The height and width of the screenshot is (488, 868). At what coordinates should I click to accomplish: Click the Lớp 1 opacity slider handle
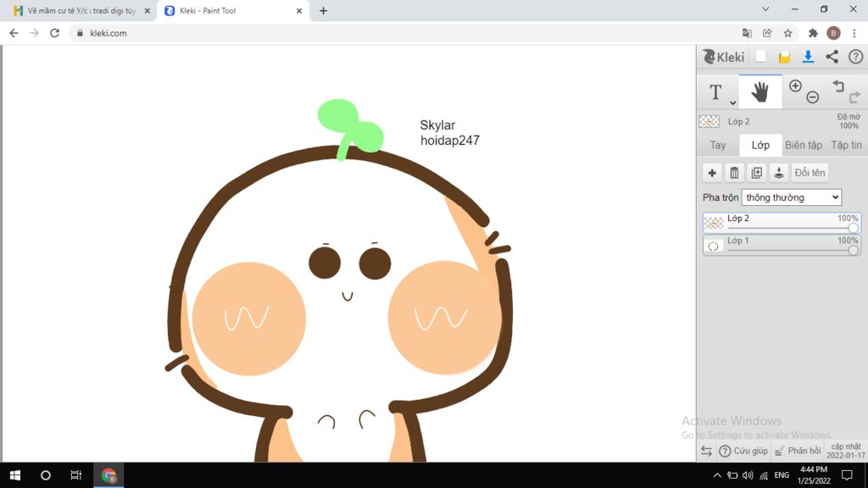click(x=853, y=251)
